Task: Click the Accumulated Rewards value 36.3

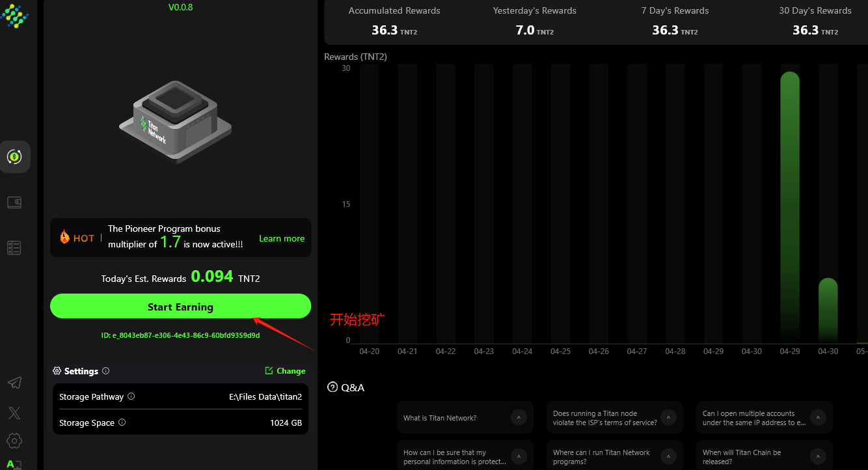Action: tap(384, 30)
